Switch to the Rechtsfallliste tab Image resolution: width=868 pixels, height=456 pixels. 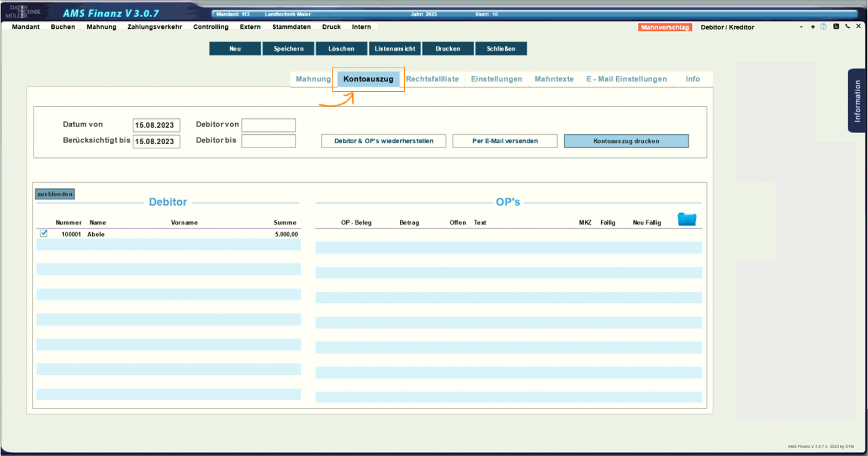pyautogui.click(x=432, y=79)
